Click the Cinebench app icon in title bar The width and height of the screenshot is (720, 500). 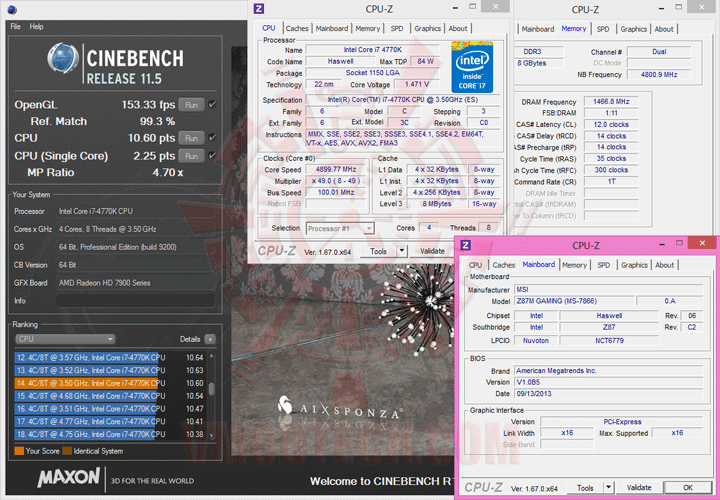point(12,10)
